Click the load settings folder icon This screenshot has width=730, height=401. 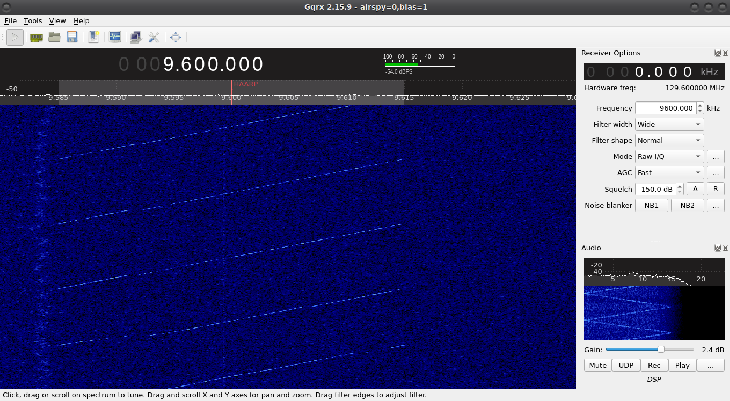coord(54,37)
